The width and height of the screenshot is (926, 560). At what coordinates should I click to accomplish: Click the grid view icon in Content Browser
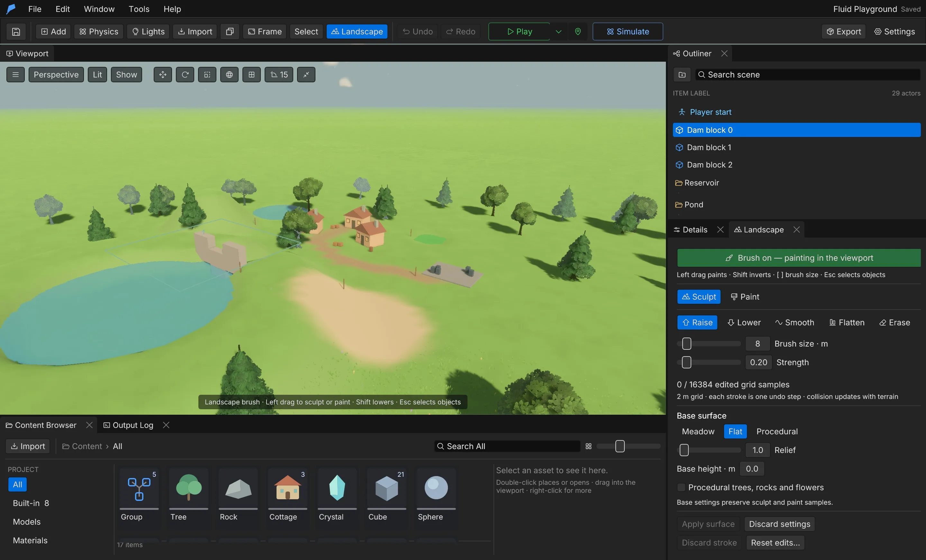(x=588, y=446)
